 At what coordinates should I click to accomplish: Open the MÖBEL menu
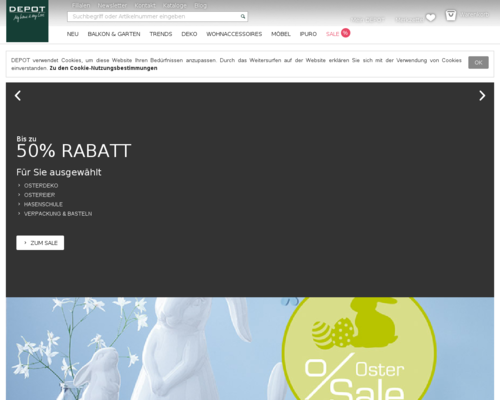[x=281, y=34]
